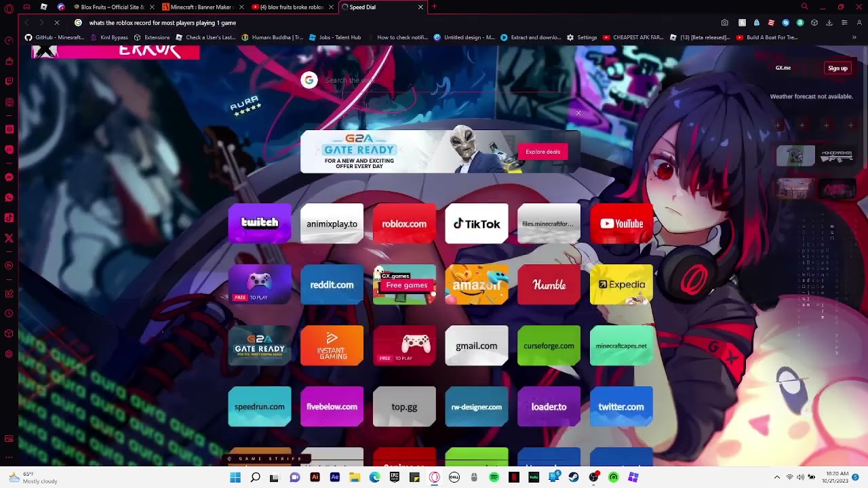Screen dimensions: 868x488
Task: Show hidden system tray icons
Action: pyautogui.click(x=777, y=477)
